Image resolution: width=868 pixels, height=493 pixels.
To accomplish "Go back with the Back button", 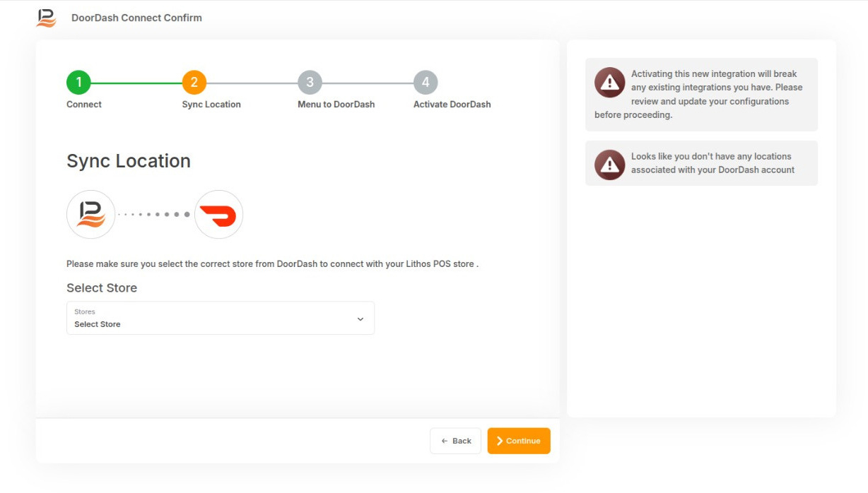I will pyautogui.click(x=455, y=441).
